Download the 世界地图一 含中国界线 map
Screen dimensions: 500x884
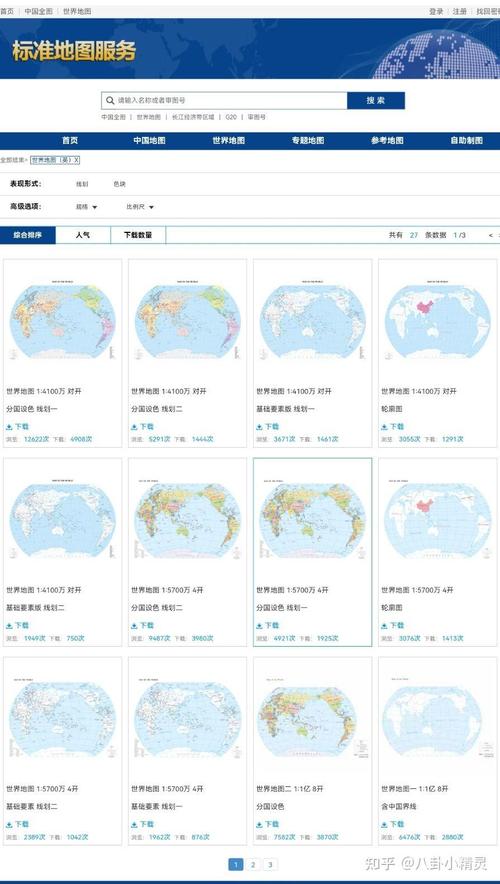click(392, 824)
